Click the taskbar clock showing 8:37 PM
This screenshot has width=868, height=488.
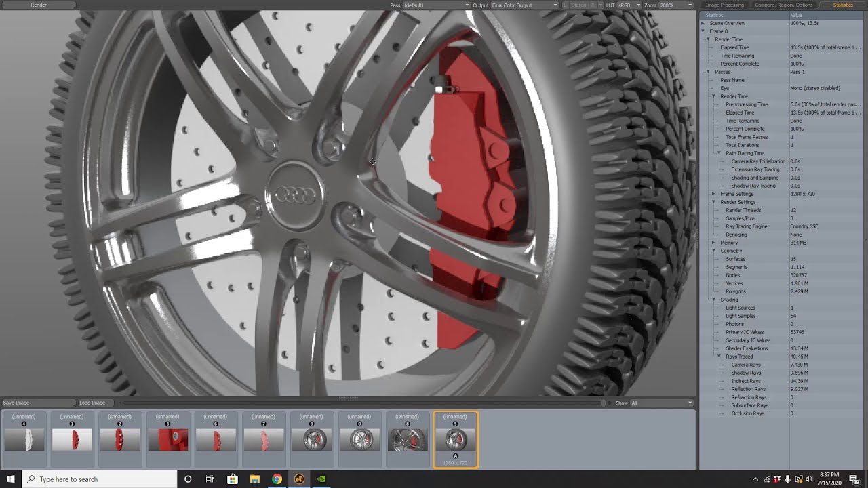(828, 479)
